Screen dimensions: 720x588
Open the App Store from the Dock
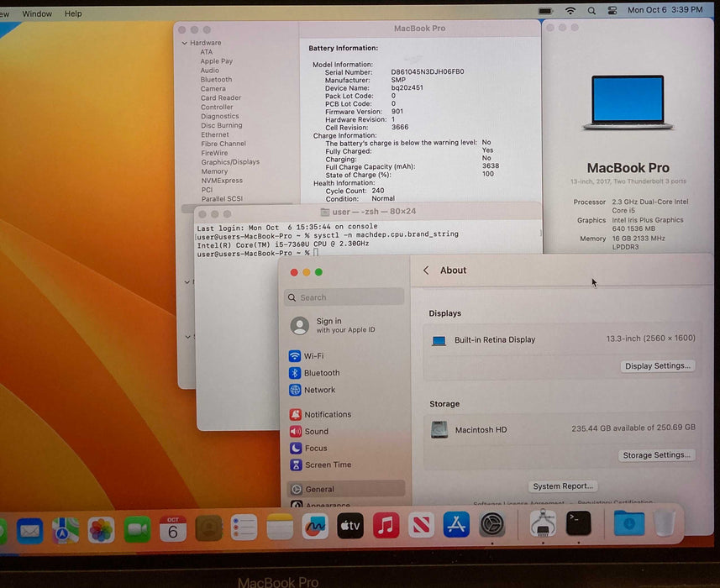456,523
